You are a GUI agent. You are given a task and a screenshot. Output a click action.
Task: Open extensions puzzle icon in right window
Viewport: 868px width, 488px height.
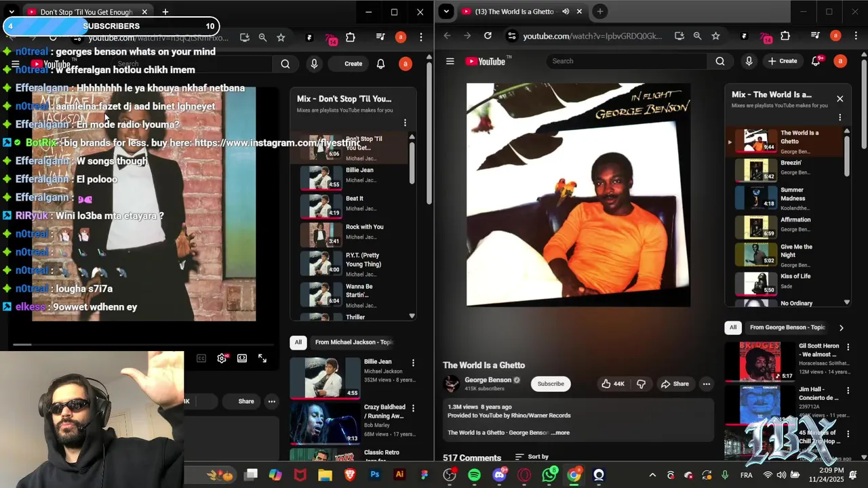pyautogui.click(x=785, y=36)
